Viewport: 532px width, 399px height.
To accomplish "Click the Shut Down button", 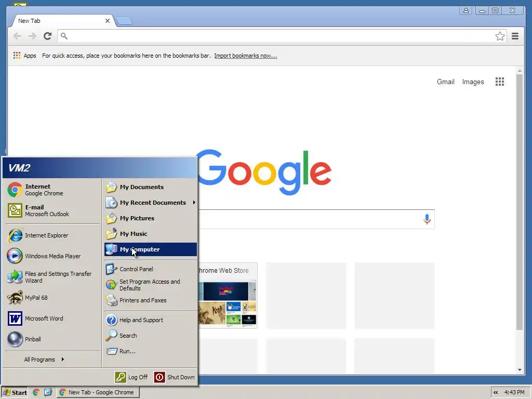I will pos(175,377).
